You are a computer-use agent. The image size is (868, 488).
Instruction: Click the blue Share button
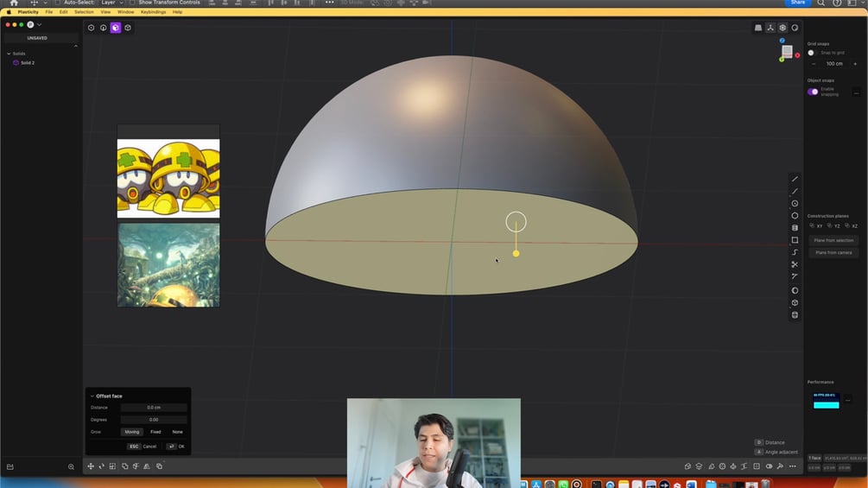[x=798, y=3]
